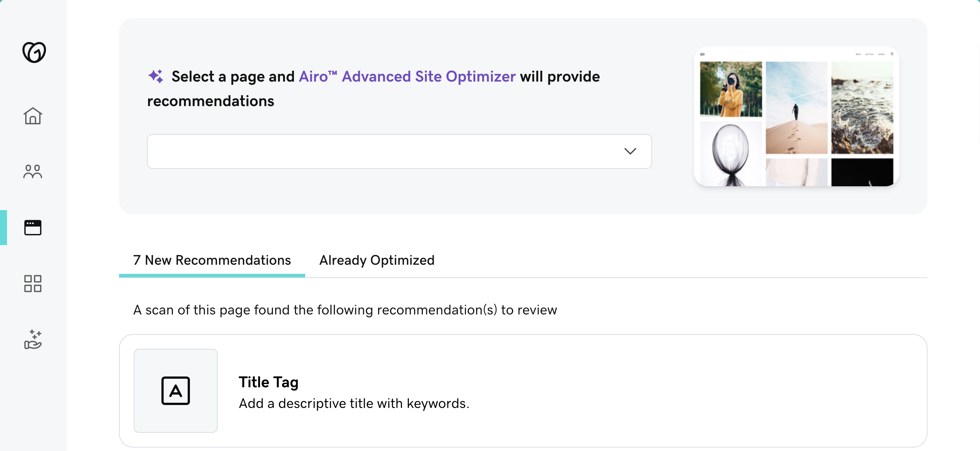The height and width of the screenshot is (451, 980).
Task: Click the GoDaddy logo icon
Action: [x=34, y=52]
